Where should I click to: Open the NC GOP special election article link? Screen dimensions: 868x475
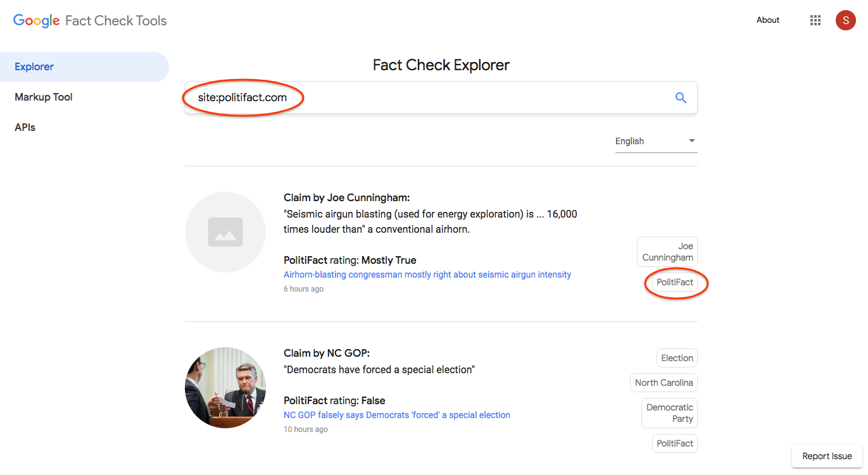[397, 416]
